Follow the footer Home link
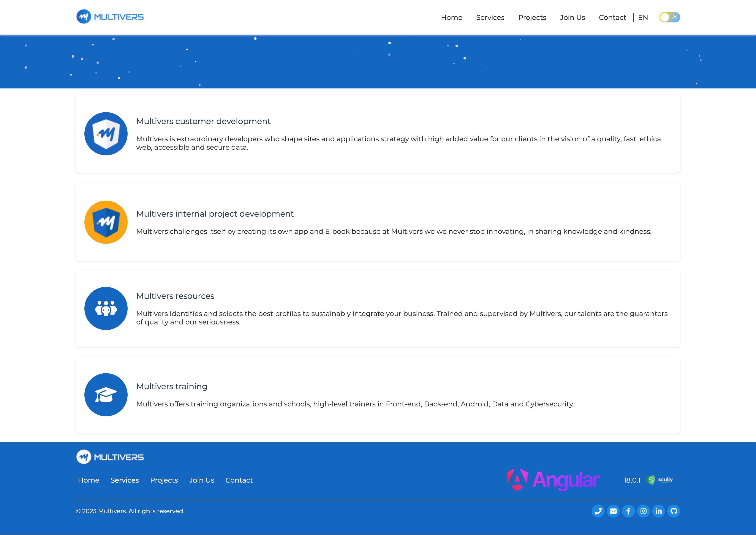This screenshot has height=535, width=756. 88,480
